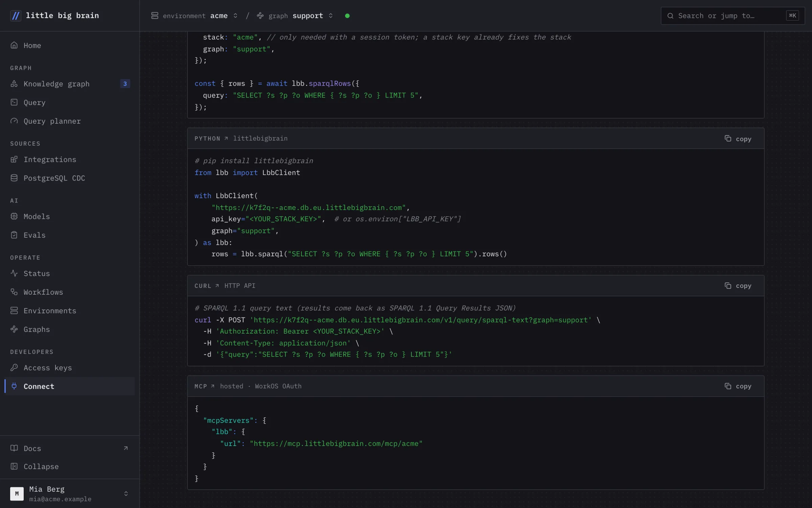
Task: Go to Query planner
Action: click(70, 121)
